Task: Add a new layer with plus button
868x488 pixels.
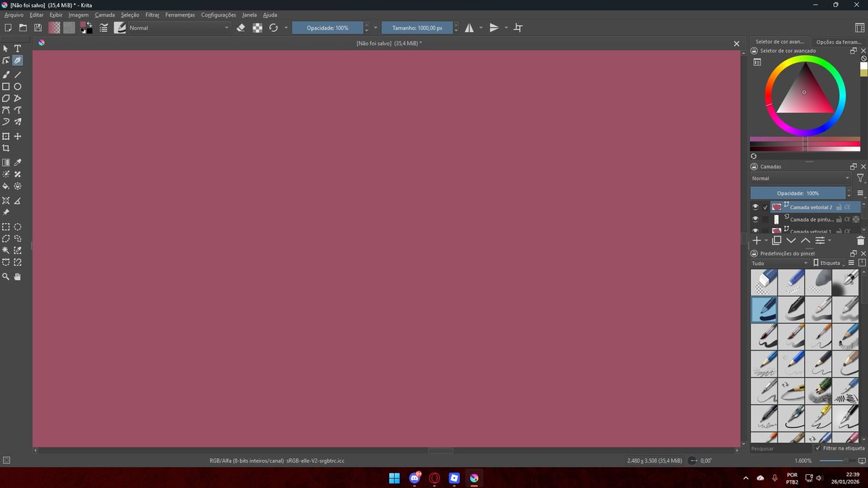Action: click(x=757, y=240)
